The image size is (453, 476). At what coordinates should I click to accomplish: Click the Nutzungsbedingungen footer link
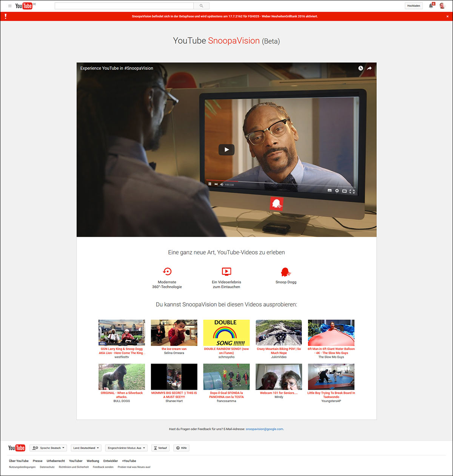[x=22, y=467]
